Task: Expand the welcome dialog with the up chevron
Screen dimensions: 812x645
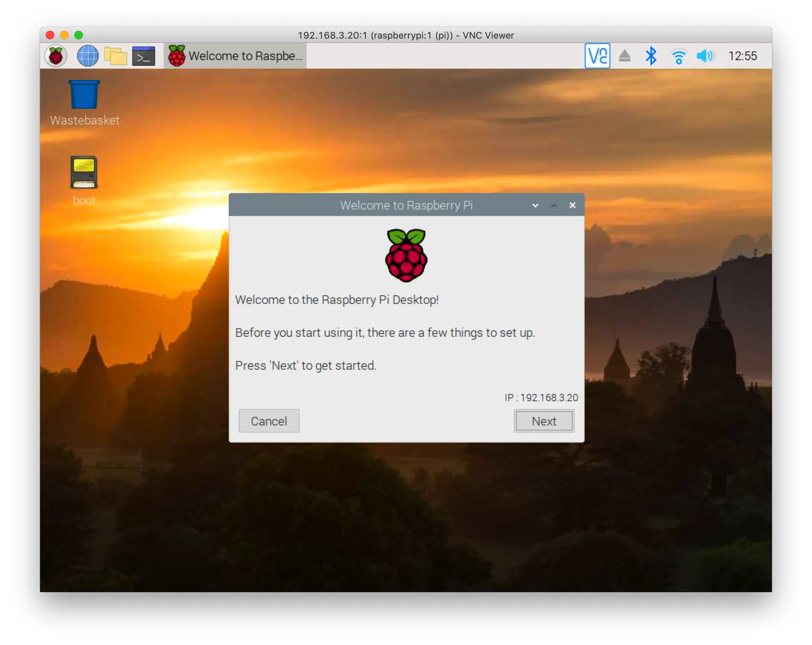Action: click(554, 205)
